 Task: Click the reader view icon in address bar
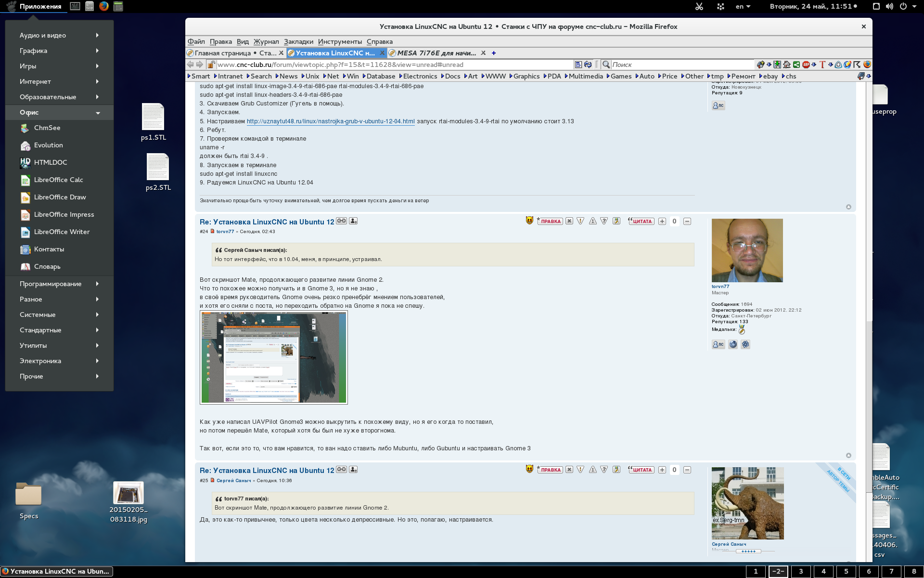(578, 65)
